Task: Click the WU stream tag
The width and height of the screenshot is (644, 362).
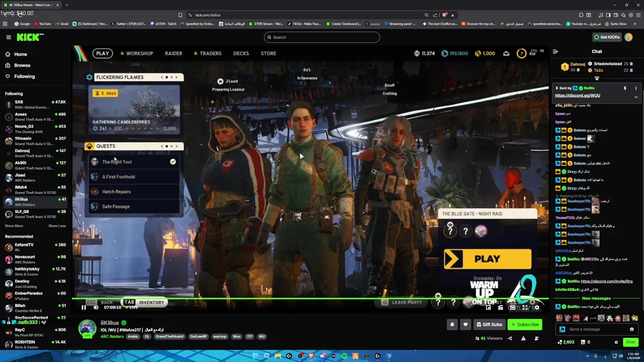Action: (x=262, y=336)
